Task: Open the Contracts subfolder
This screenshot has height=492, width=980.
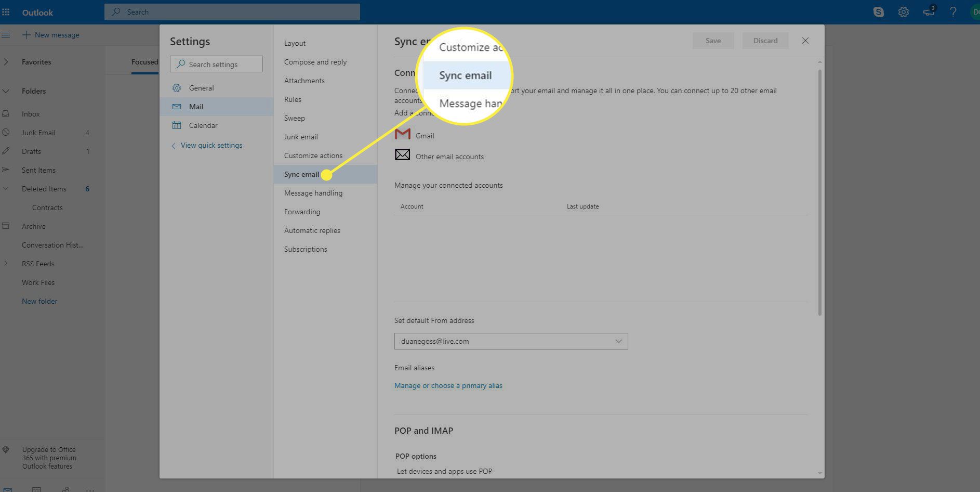Action: pos(47,208)
